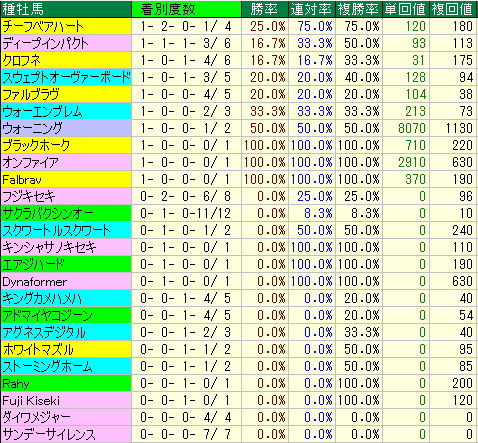Click record 0- 0- 0- 7/ 7

pyautogui.click(x=185, y=434)
